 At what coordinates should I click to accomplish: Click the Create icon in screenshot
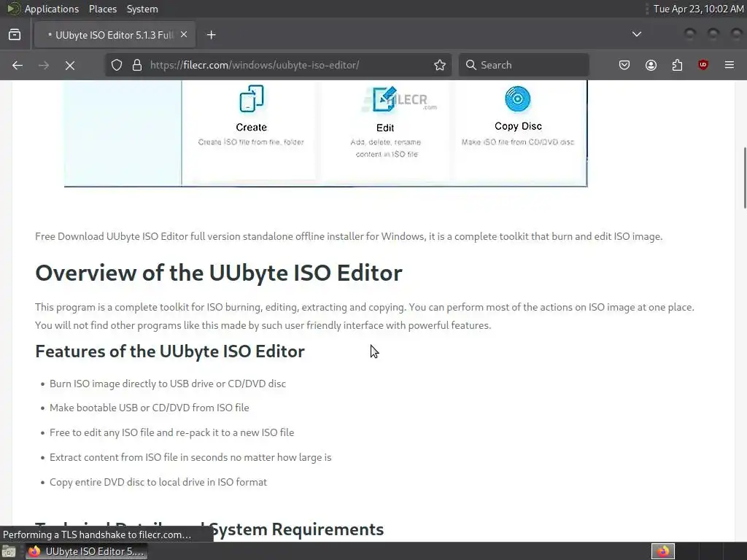coord(252,98)
